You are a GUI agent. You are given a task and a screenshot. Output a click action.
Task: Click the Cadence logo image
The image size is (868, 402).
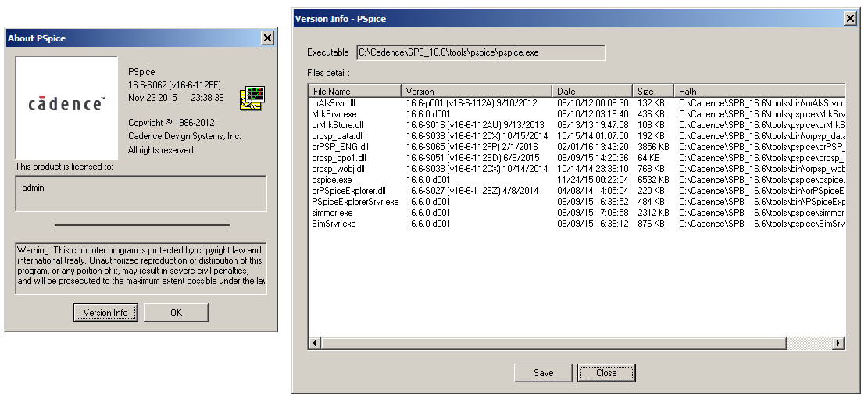[66, 108]
